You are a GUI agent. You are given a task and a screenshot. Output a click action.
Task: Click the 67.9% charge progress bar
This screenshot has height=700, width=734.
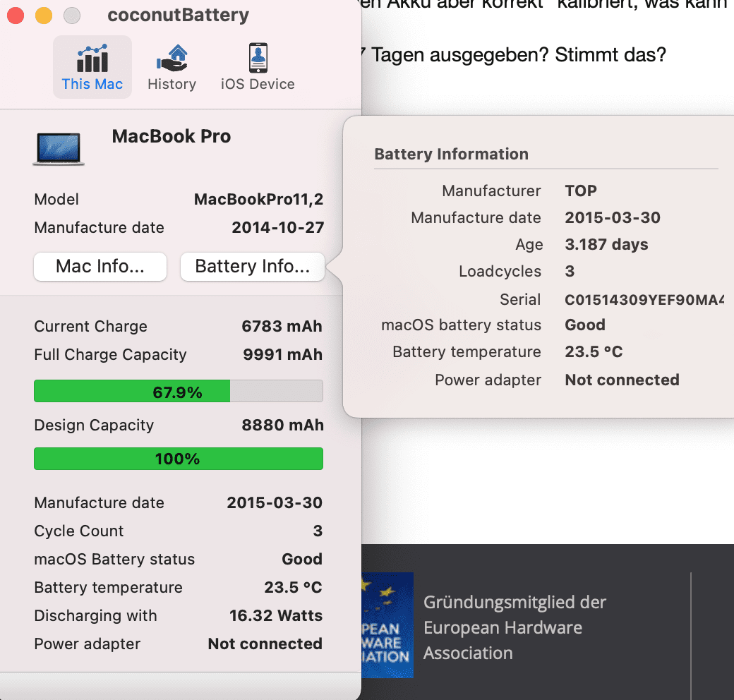tap(179, 391)
